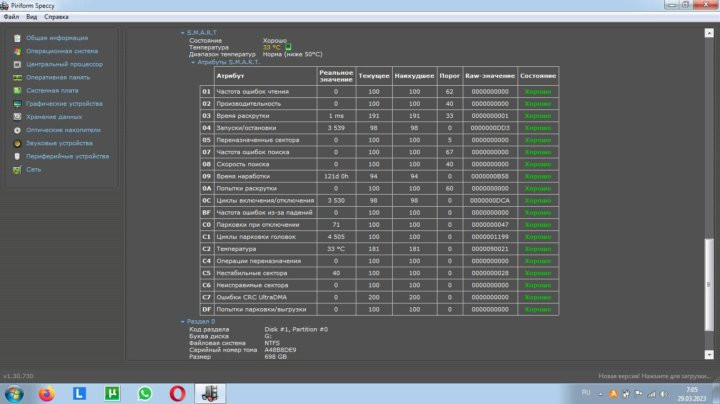Open uTorrent from the taskbar
Viewport: 720px width, 404px height.
[112, 393]
